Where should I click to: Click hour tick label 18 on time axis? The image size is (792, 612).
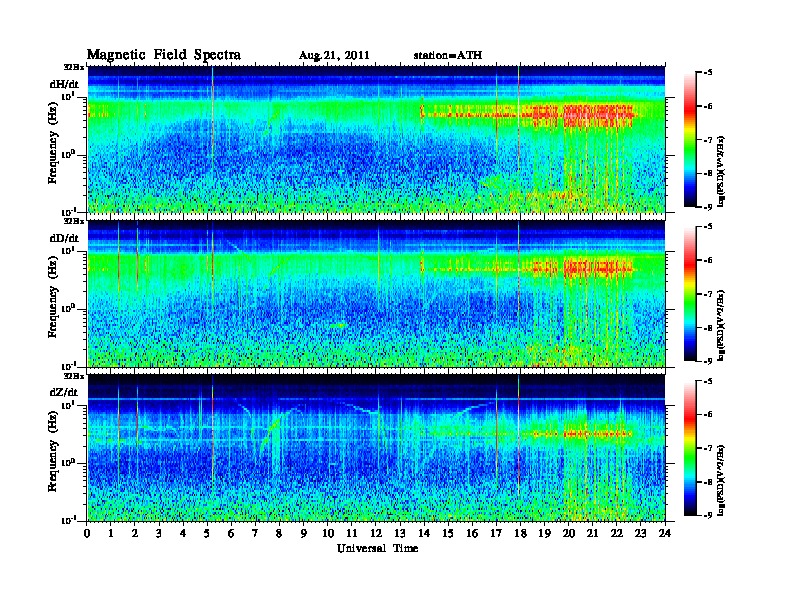tap(520, 533)
